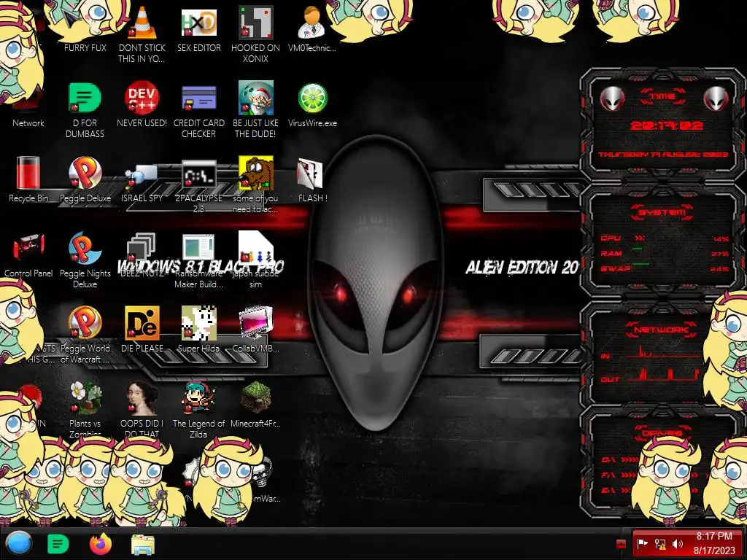Click the NETWORK gadget OUT graph
747x560 pixels.
coord(662,374)
